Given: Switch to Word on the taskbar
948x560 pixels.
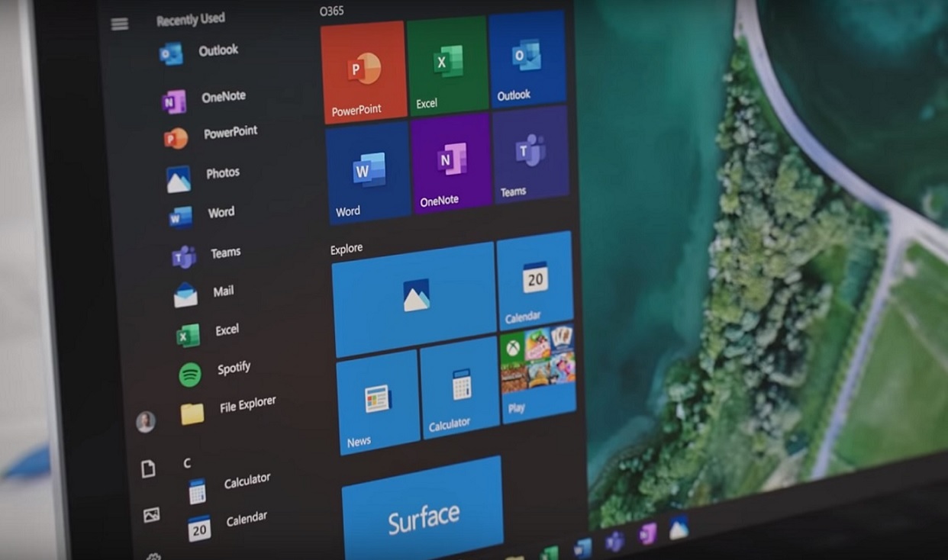Looking at the screenshot, I should [x=582, y=547].
